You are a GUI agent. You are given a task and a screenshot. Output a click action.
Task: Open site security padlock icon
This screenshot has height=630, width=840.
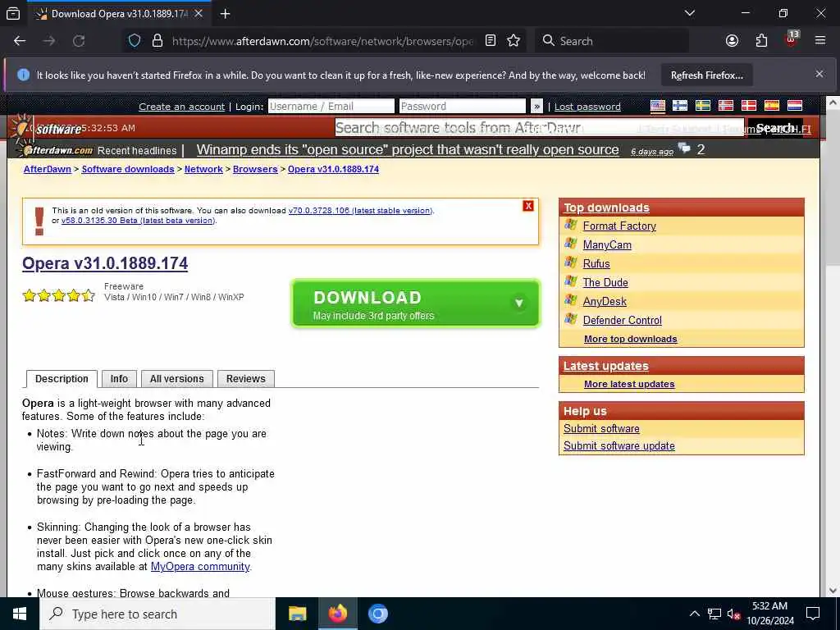(x=157, y=41)
